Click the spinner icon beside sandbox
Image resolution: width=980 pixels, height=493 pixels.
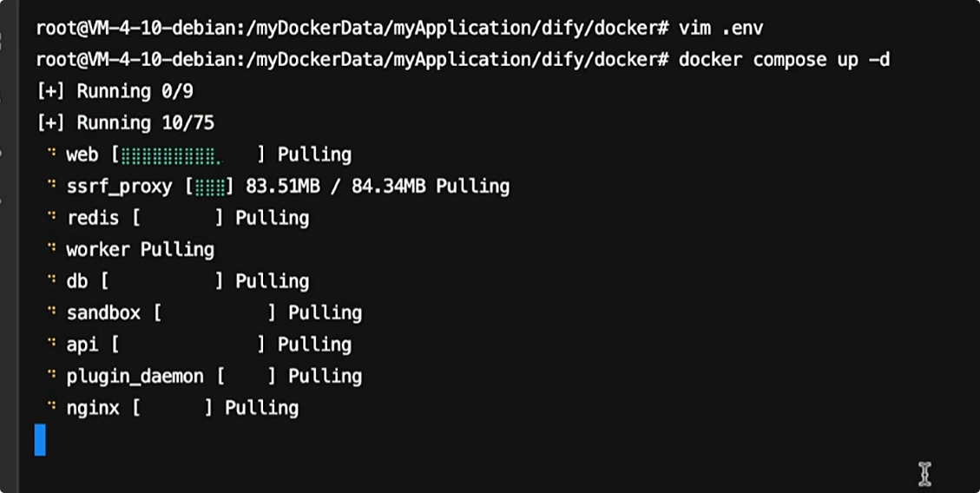click(52, 312)
